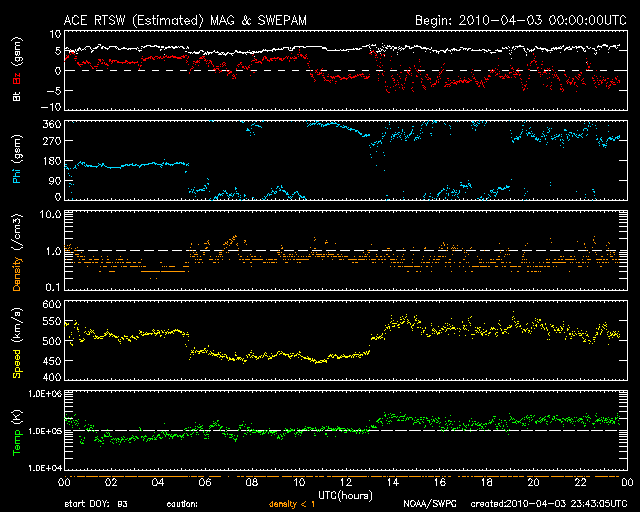Click the '600' speed axis value
The width and height of the screenshot is (640, 512).
click(52, 305)
